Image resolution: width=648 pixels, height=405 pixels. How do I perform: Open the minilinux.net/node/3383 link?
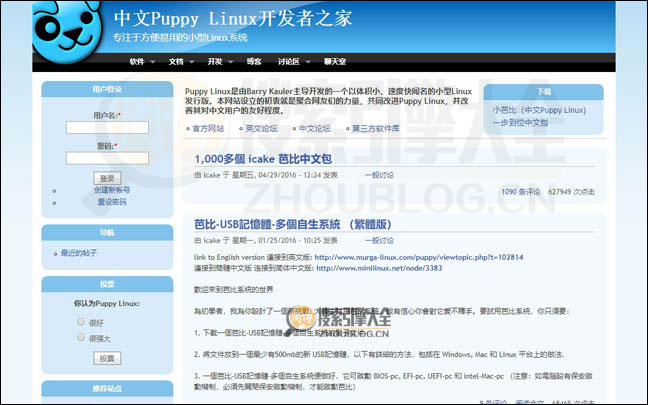379,268
